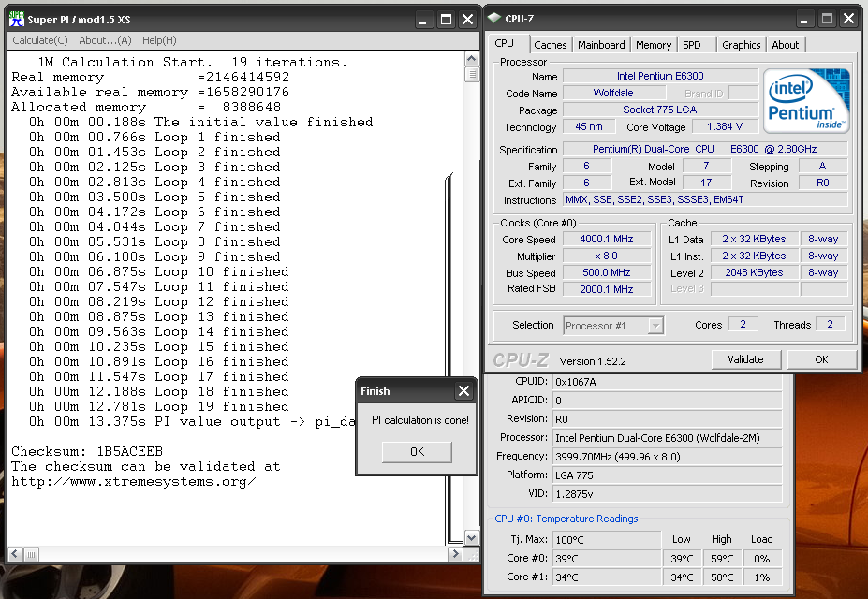Viewport: 868px width, 599px height.
Task: Click the Level 2 cache value '2048 KBytes'
Action: [x=754, y=272]
